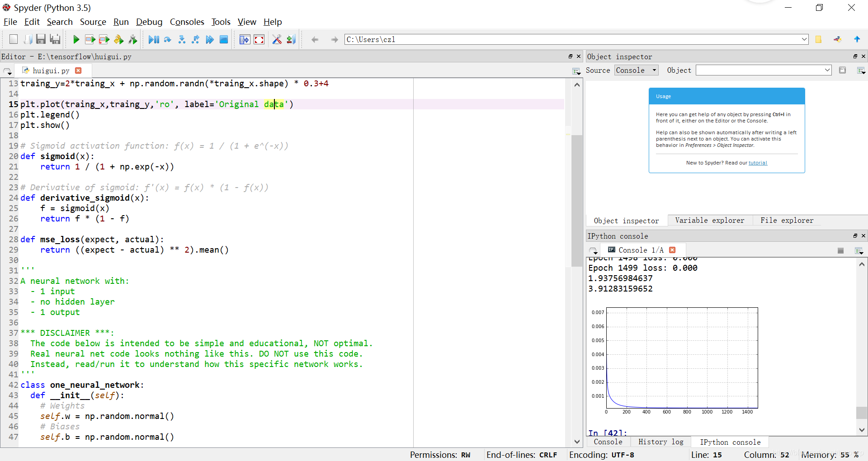Save all open files
This screenshot has width=868, height=461.
[x=55, y=40]
